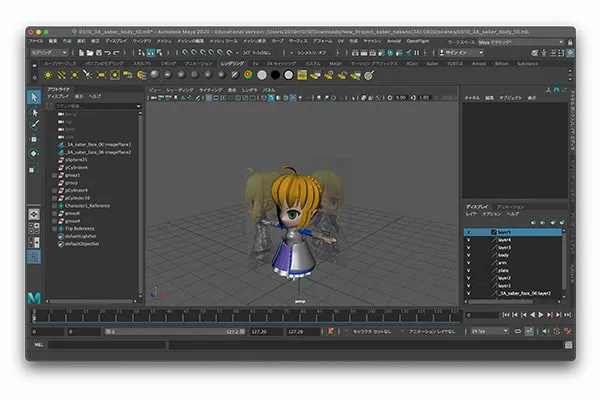Open the File menu in menu bar
600x400 pixels.
[37, 41]
